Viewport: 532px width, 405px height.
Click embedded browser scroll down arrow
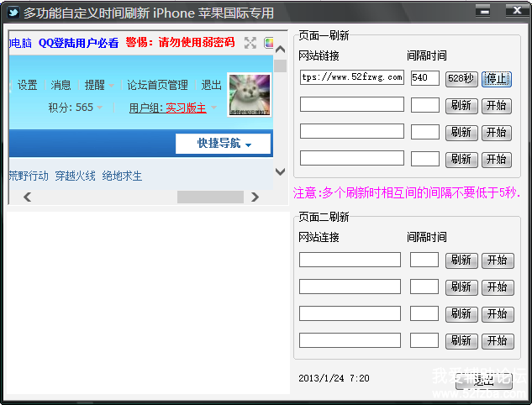[x=280, y=171]
